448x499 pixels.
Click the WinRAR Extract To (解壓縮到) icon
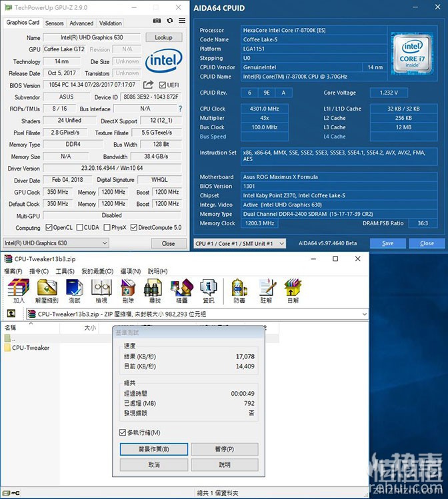(x=47, y=291)
